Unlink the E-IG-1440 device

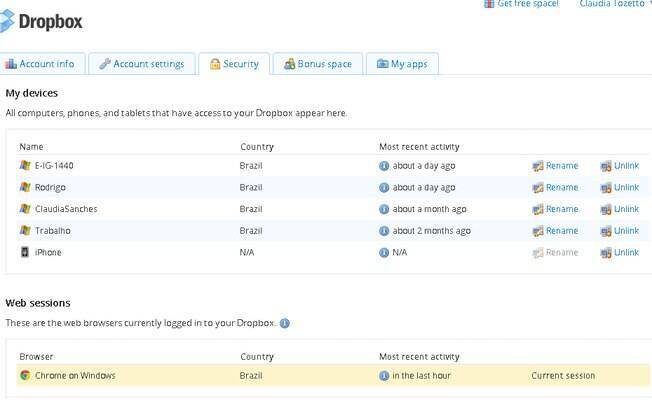click(x=626, y=166)
